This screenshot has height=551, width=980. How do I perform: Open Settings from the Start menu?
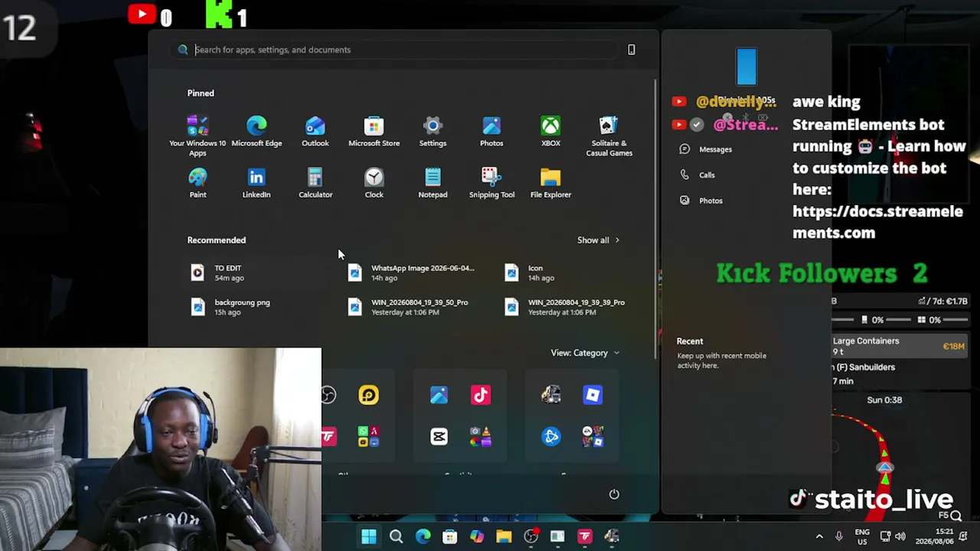point(433,132)
